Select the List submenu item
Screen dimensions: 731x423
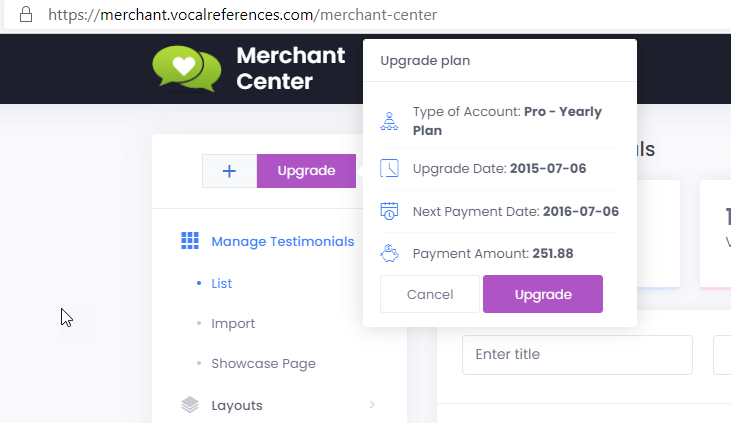coord(221,284)
